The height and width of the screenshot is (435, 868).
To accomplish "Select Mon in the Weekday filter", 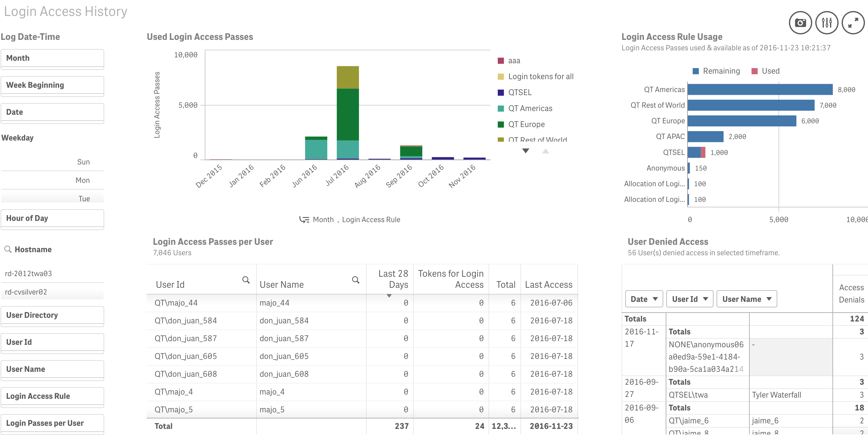I will (x=82, y=180).
